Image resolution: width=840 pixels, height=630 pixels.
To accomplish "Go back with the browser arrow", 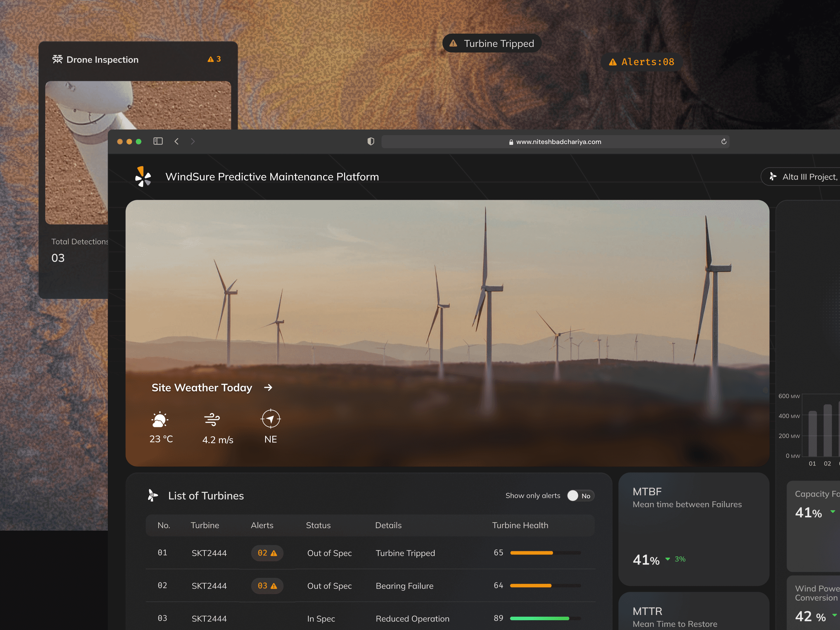I will tap(177, 141).
